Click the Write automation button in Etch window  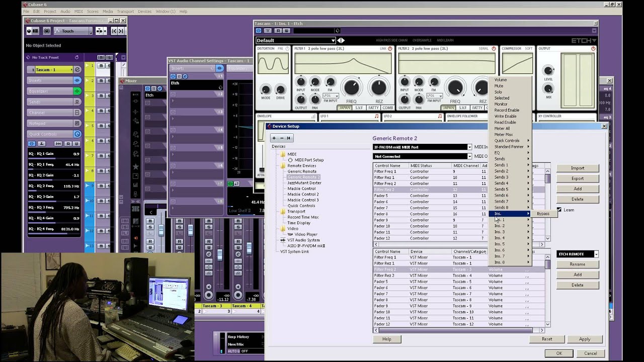(286, 31)
